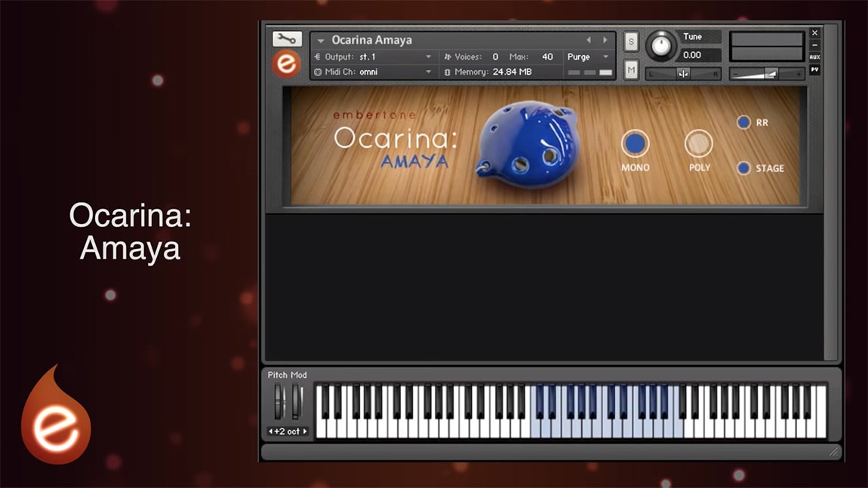Minimize instrument view with the minus button
This screenshot has height=488, width=868.
pyautogui.click(x=815, y=45)
